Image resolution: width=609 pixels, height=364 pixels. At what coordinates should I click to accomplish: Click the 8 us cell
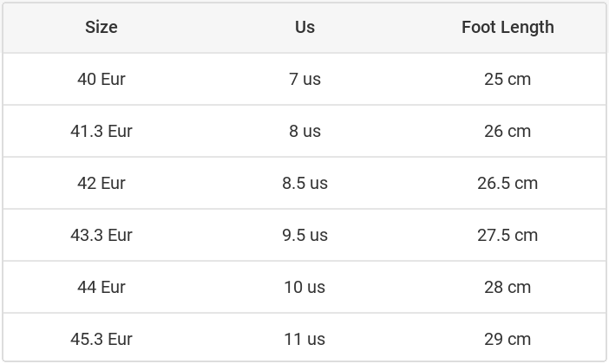click(x=304, y=131)
